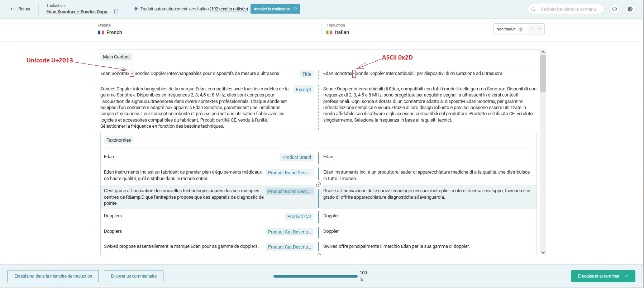Click the chain link icon between segments
This screenshot has width=644, height=288.
[318, 185]
